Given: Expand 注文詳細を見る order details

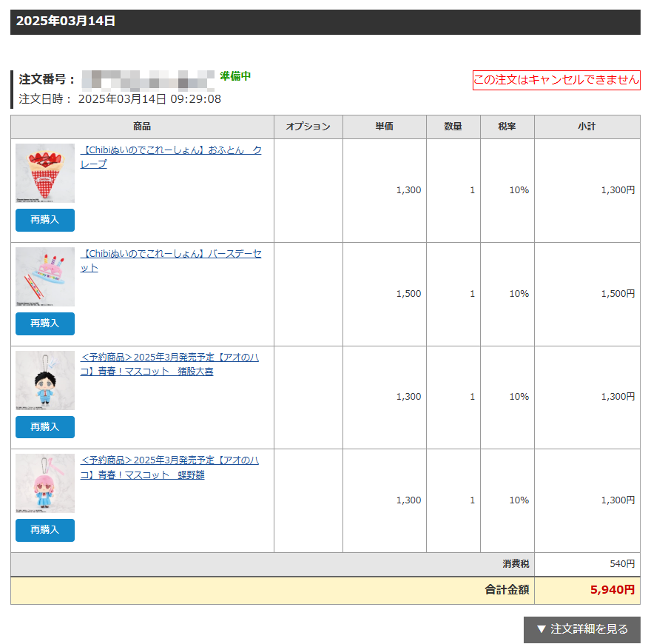Looking at the screenshot, I should (x=582, y=629).
